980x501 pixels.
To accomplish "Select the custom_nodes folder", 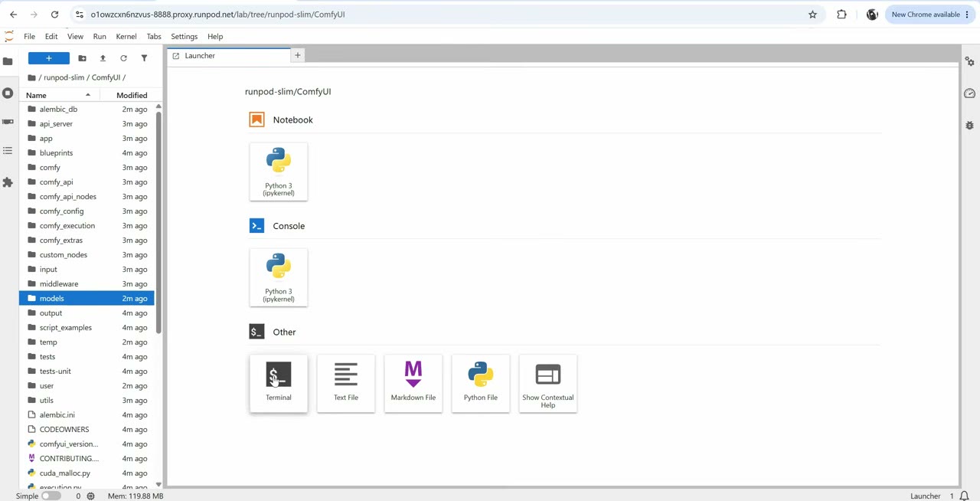I will coord(87,254).
